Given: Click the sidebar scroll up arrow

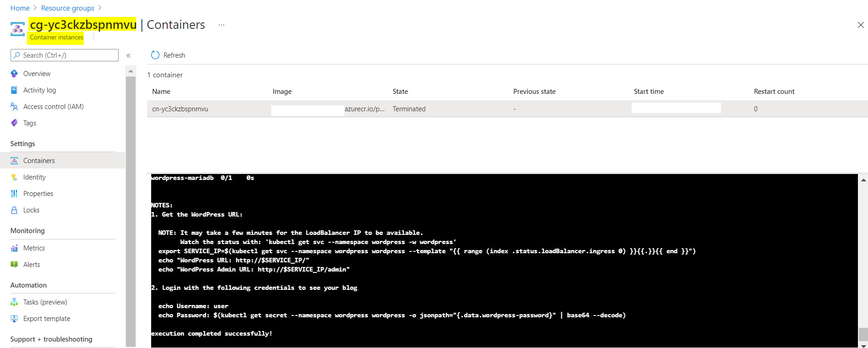Looking at the screenshot, I should coord(131,71).
